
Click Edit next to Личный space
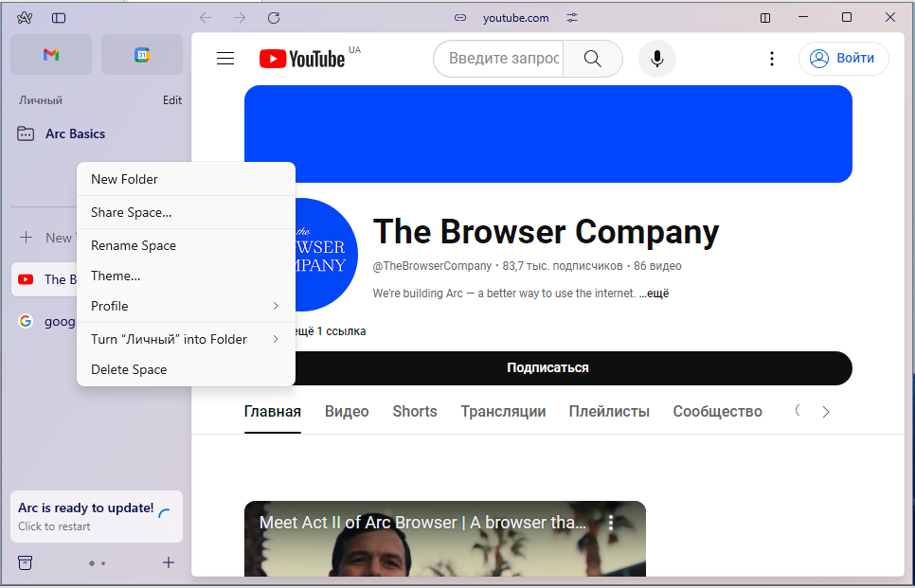point(172,100)
